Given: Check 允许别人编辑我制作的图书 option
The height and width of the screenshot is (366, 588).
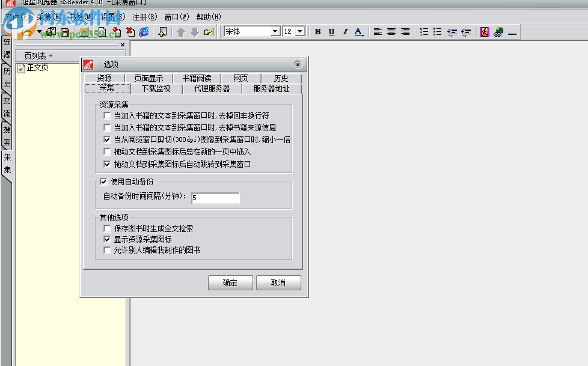Looking at the screenshot, I should (x=107, y=250).
